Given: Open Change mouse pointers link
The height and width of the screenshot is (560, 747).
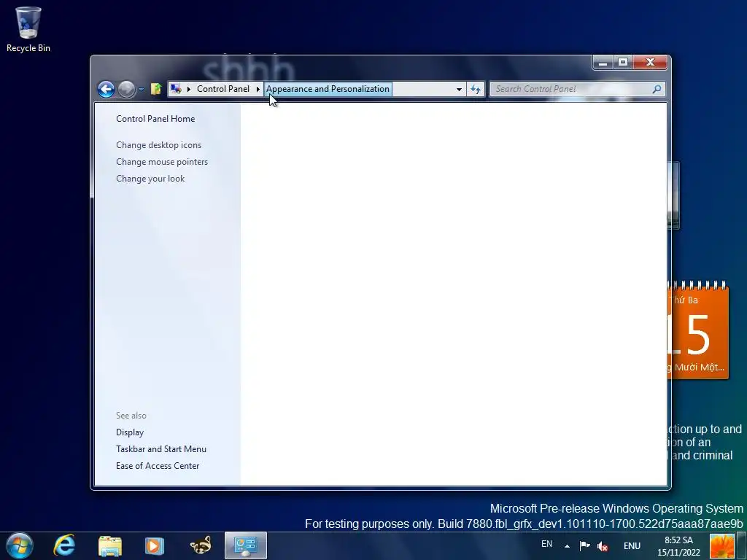Looking at the screenshot, I should pyautogui.click(x=162, y=162).
